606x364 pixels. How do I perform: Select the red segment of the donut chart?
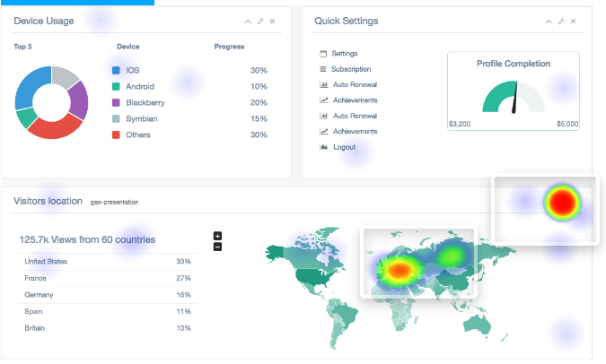[54, 128]
